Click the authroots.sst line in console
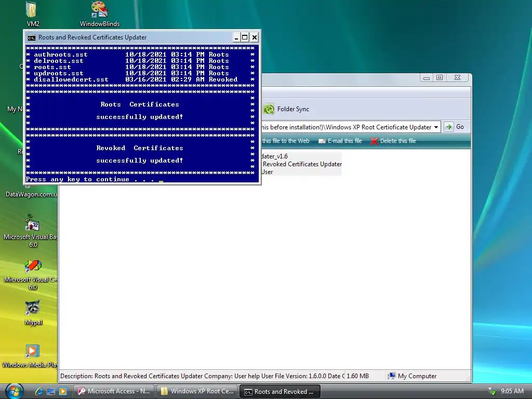Viewport: 532px width, 399px height. (140, 55)
